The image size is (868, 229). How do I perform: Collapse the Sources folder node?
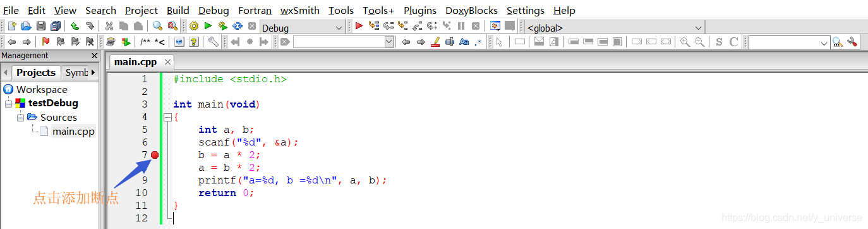[20, 117]
